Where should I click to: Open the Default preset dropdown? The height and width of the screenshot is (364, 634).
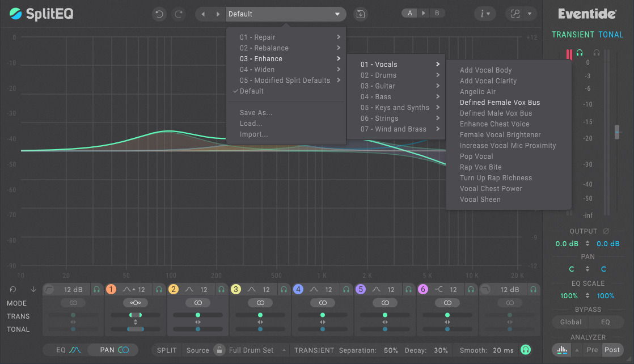285,14
